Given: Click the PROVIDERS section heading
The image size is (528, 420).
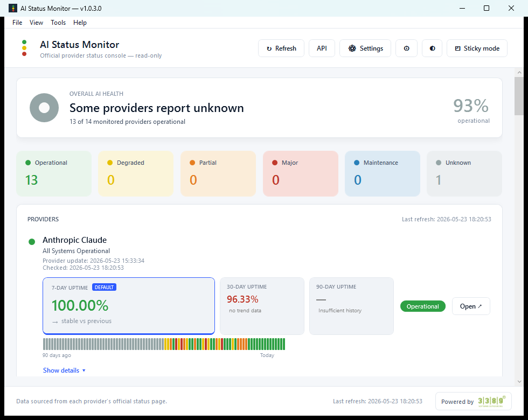Looking at the screenshot, I should point(43,219).
